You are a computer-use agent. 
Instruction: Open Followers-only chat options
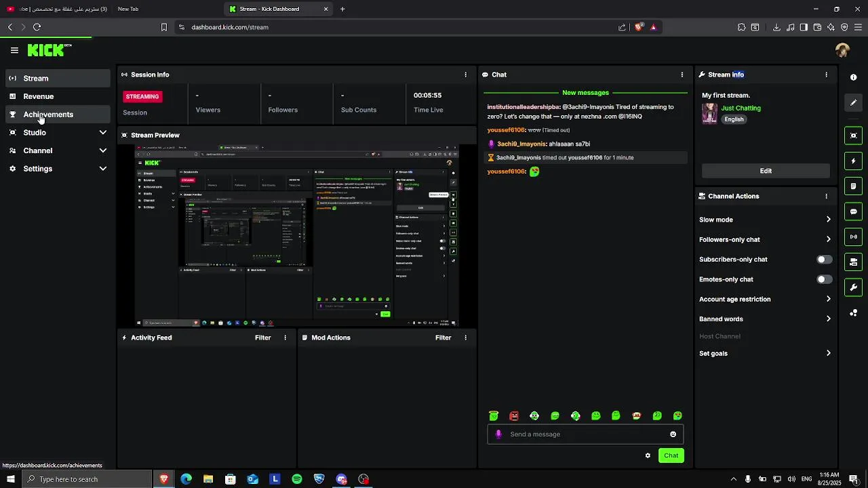pos(765,239)
